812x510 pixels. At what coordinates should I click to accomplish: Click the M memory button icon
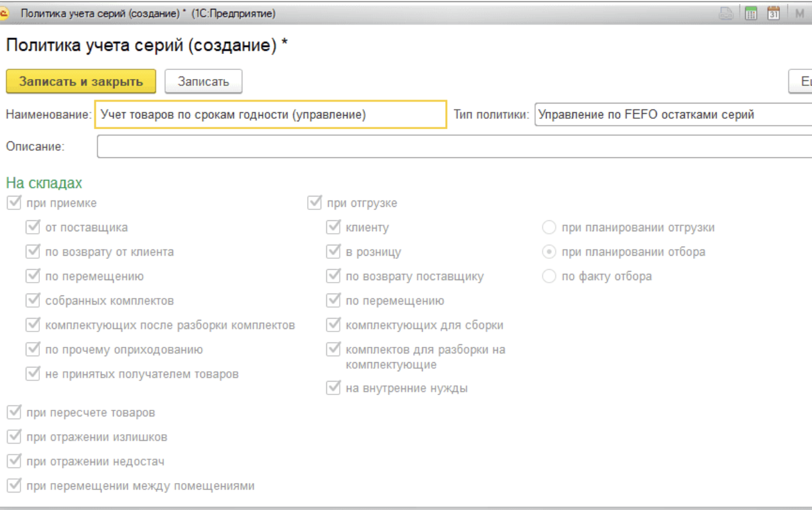pos(800,13)
